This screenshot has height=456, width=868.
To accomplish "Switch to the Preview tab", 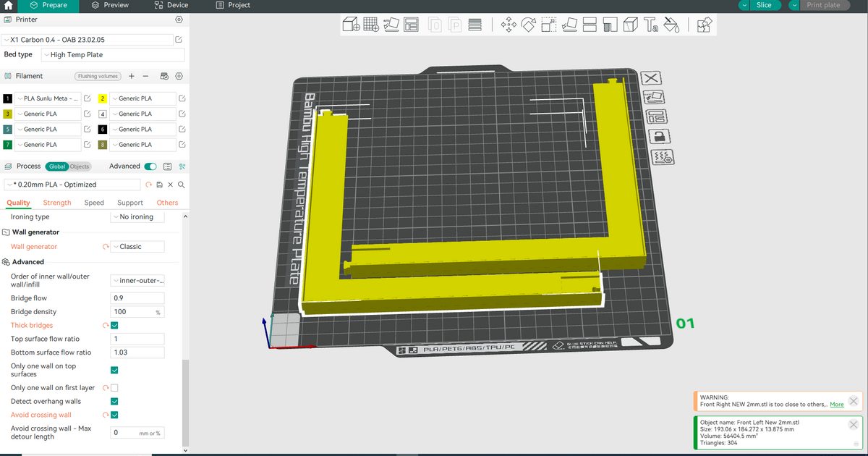I will click(109, 5).
